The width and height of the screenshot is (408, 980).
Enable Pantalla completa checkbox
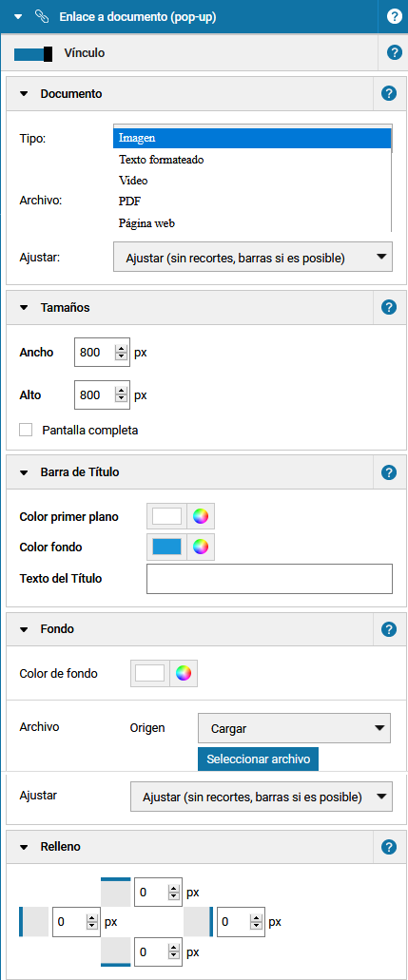pyautogui.click(x=26, y=430)
